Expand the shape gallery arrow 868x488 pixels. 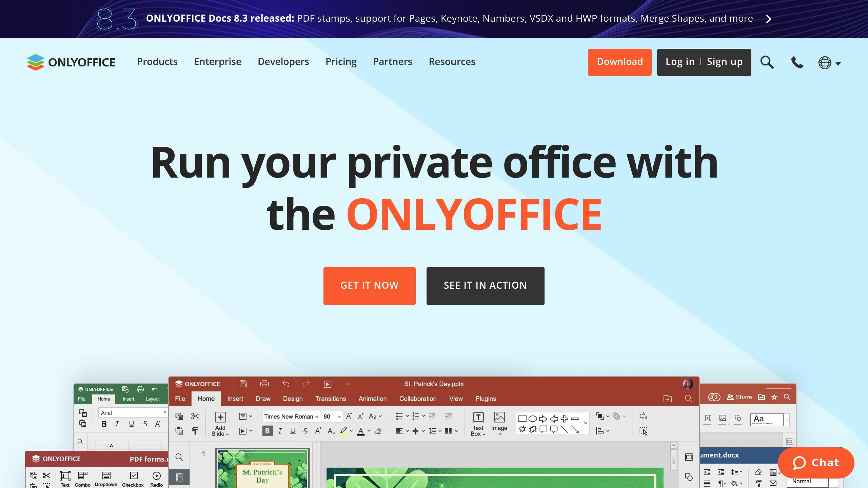[x=586, y=423]
